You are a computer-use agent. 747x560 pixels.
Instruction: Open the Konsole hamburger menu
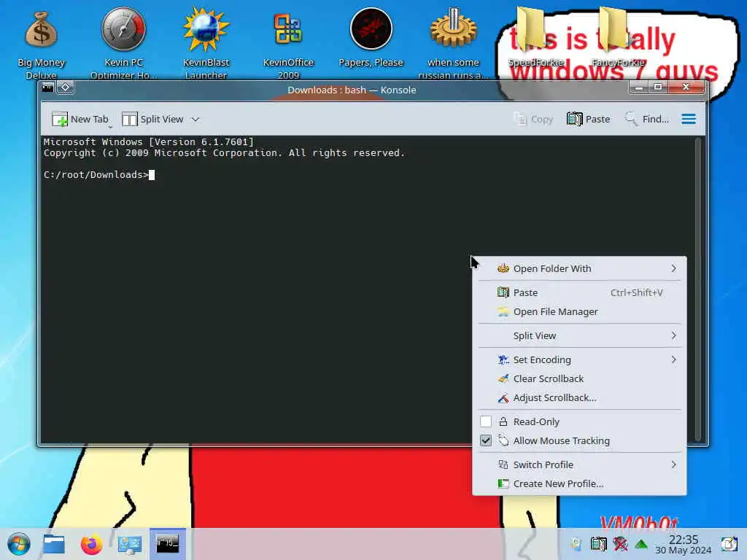689,119
